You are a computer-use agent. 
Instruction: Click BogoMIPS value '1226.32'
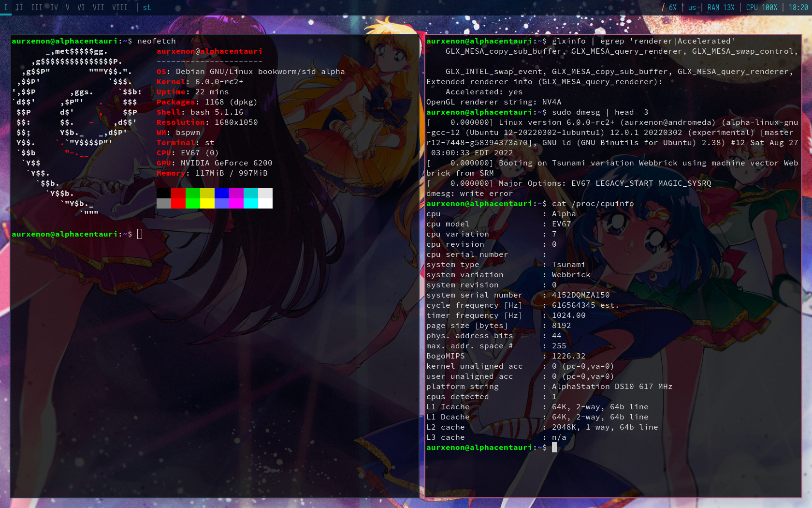pos(569,356)
